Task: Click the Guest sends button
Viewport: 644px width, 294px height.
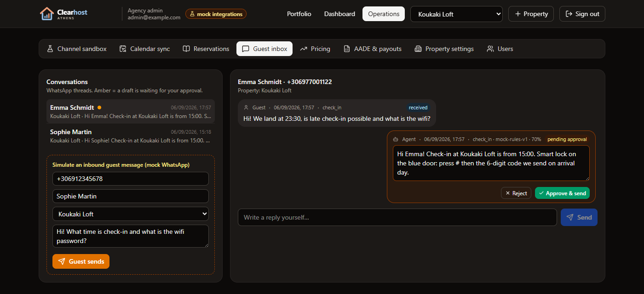Action: pos(81,261)
